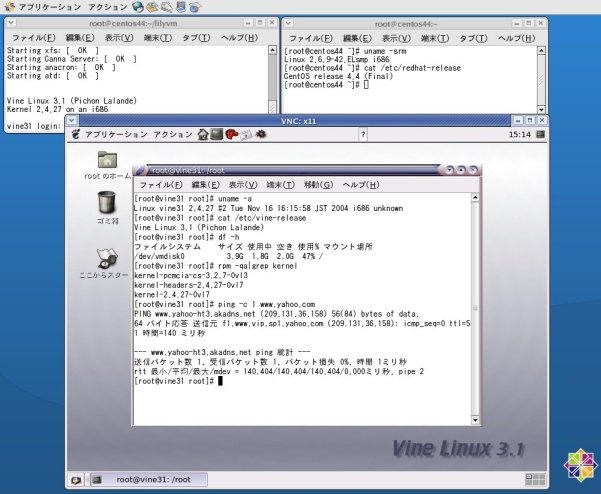
Task: Open ファイル(F) menu in root@centos44:~ terminal
Action: click(x=311, y=38)
